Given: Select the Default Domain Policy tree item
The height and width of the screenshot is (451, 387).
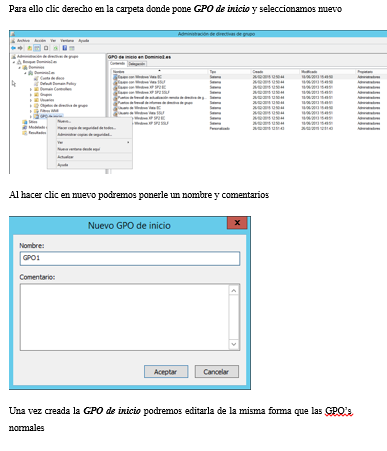Looking at the screenshot, I should point(58,84).
